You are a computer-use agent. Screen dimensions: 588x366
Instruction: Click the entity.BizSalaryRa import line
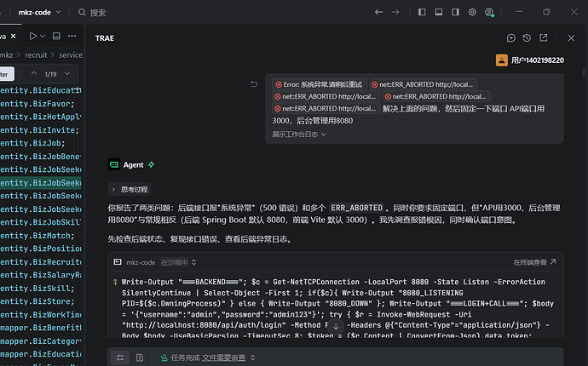41,275
